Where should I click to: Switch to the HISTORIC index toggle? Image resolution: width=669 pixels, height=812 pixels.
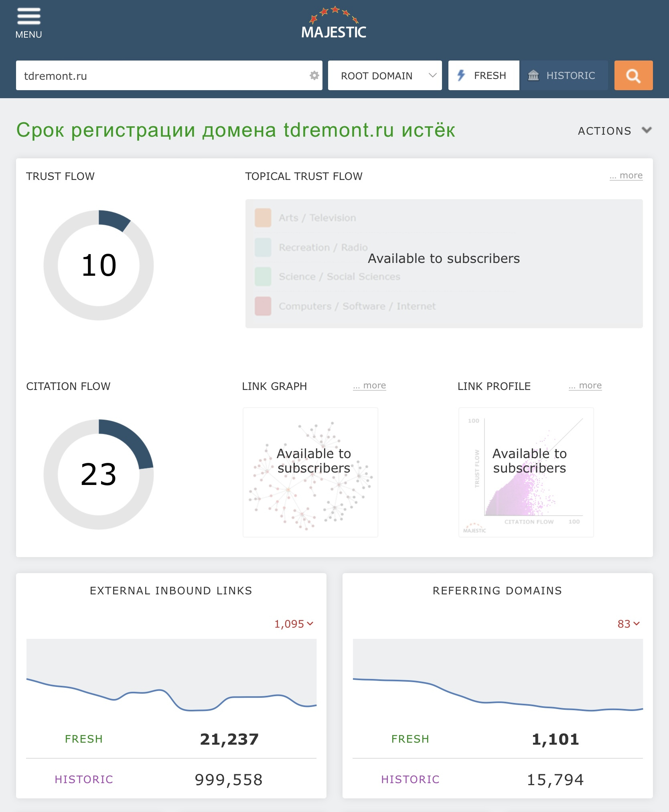click(564, 75)
